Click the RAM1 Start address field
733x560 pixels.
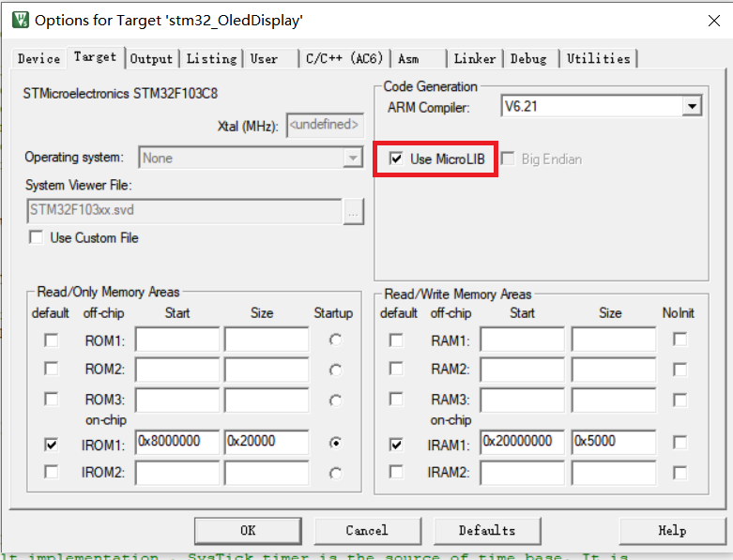[522, 340]
